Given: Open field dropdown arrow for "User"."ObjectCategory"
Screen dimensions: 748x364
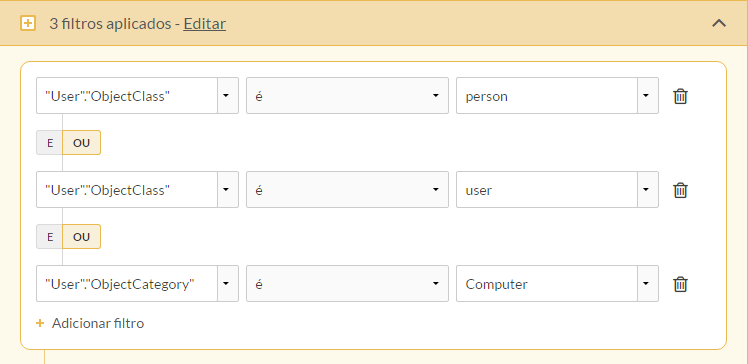Looking at the screenshot, I should pos(228,284).
